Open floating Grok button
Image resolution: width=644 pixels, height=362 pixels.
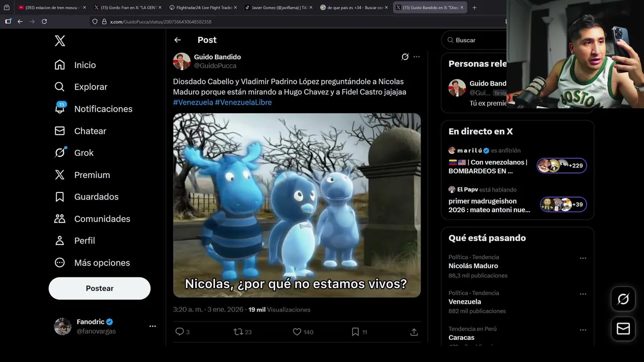tap(623, 299)
